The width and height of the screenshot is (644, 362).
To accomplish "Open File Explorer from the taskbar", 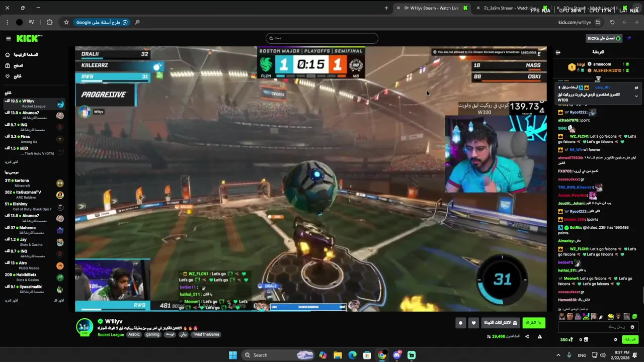I will [338, 355].
